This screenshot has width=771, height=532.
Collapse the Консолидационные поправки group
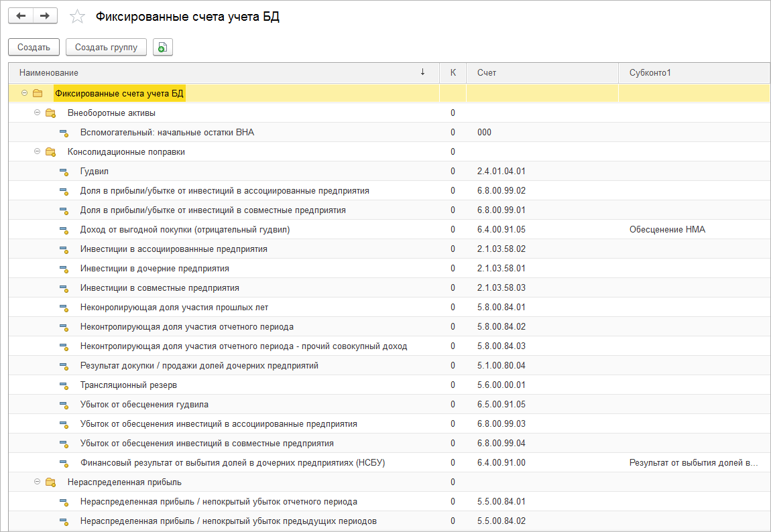click(38, 151)
